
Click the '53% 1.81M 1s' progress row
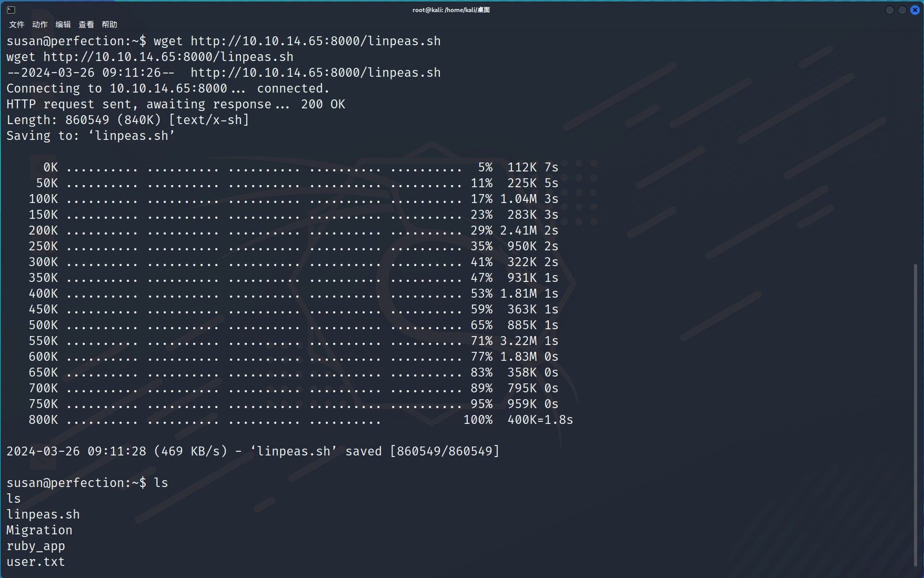293,293
